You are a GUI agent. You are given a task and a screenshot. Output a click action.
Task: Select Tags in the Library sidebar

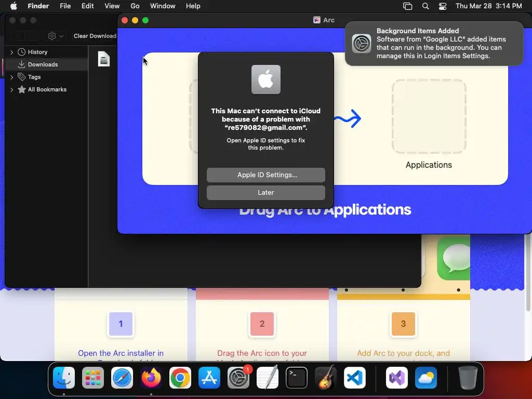[x=46, y=77]
